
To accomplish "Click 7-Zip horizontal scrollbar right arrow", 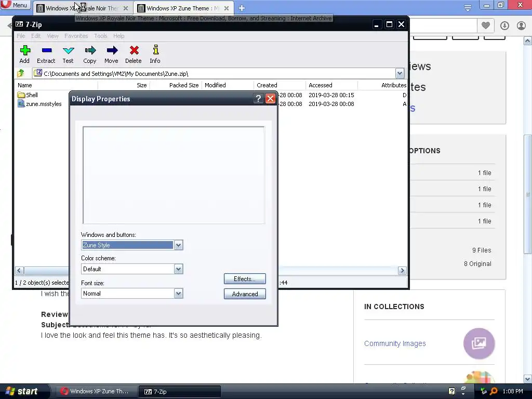I will (402, 270).
